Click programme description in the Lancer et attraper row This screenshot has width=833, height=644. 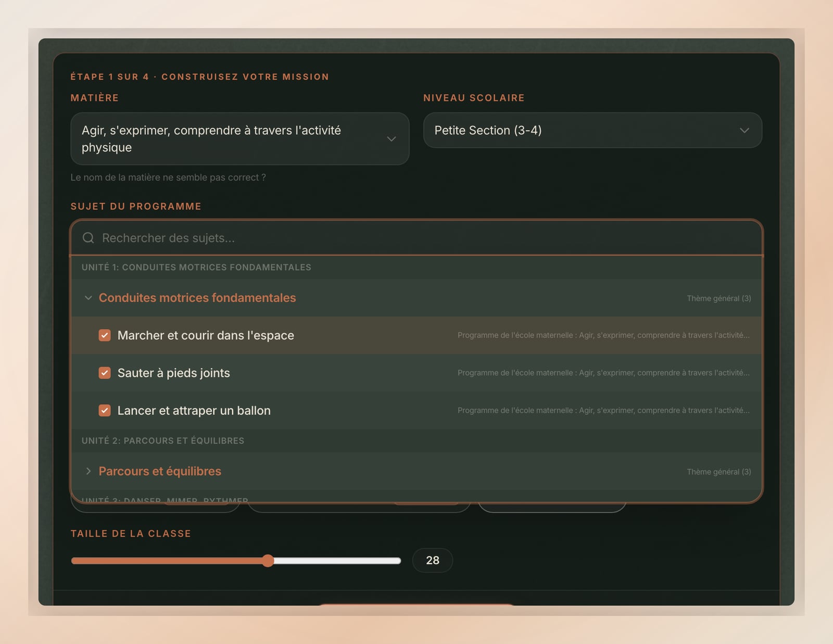click(603, 410)
